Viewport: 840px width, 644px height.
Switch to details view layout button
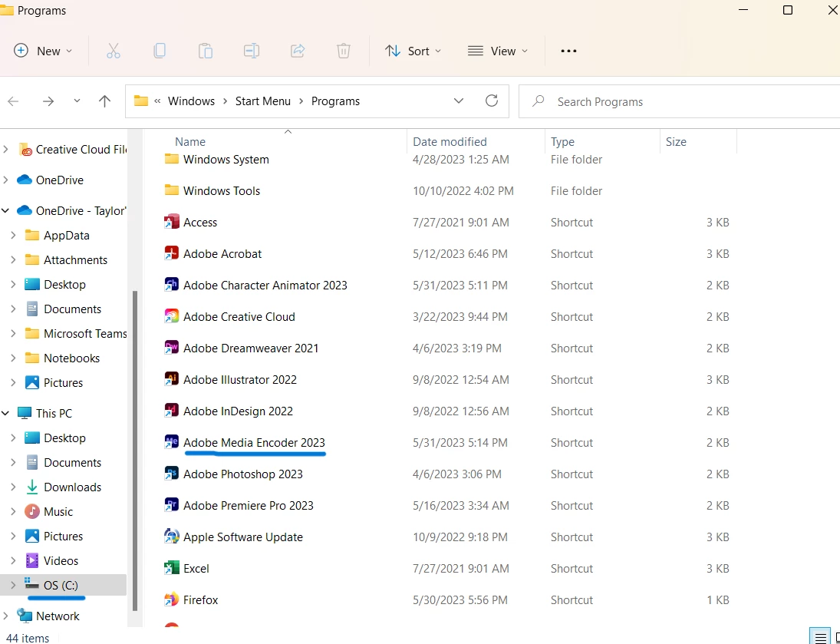(819, 638)
